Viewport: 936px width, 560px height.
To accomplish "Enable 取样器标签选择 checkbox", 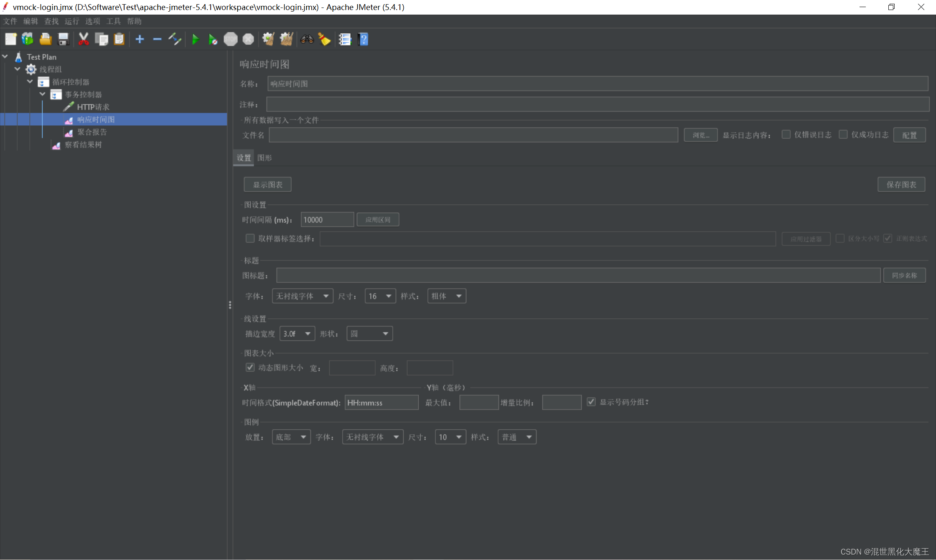I will tap(250, 238).
